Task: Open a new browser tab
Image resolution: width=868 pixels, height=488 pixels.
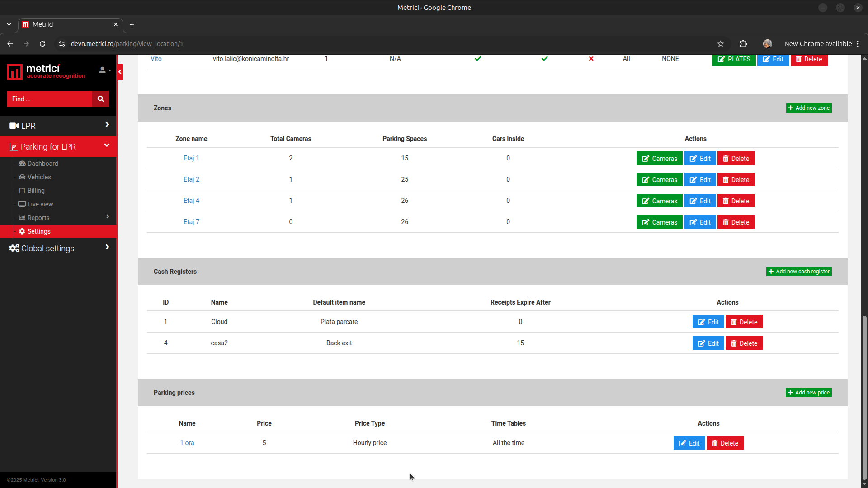Action: (132, 24)
